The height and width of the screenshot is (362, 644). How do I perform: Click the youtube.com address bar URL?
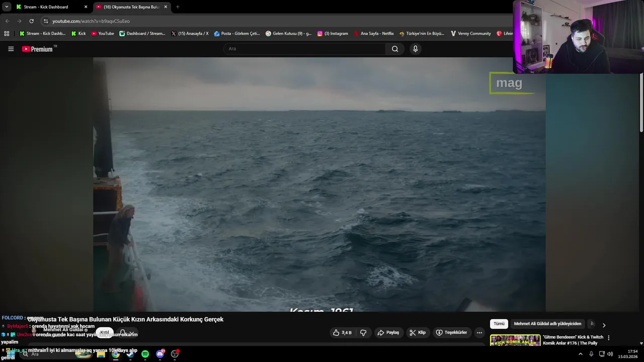tap(91, 21)
